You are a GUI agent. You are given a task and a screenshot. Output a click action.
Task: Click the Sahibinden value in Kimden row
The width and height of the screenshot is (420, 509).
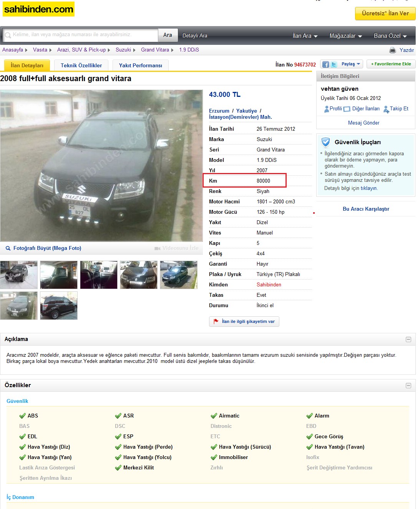point(269,285)
